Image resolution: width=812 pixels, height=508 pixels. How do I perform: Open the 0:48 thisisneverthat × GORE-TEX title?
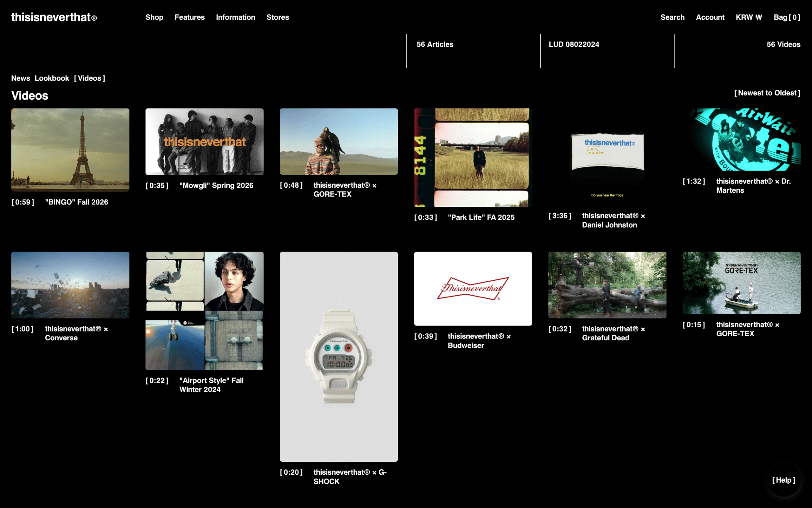[345, 190]
